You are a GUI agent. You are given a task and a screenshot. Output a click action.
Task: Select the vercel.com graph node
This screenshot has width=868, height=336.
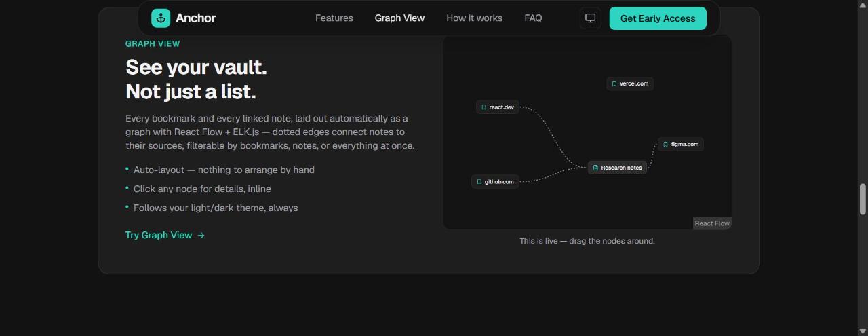tap(630, 83)
